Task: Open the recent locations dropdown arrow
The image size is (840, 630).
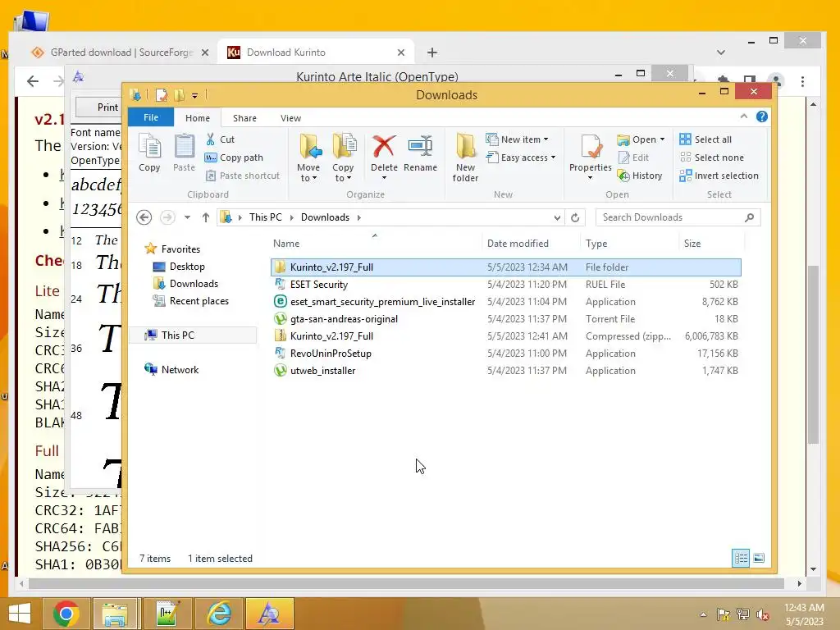Action: point(187,217)
